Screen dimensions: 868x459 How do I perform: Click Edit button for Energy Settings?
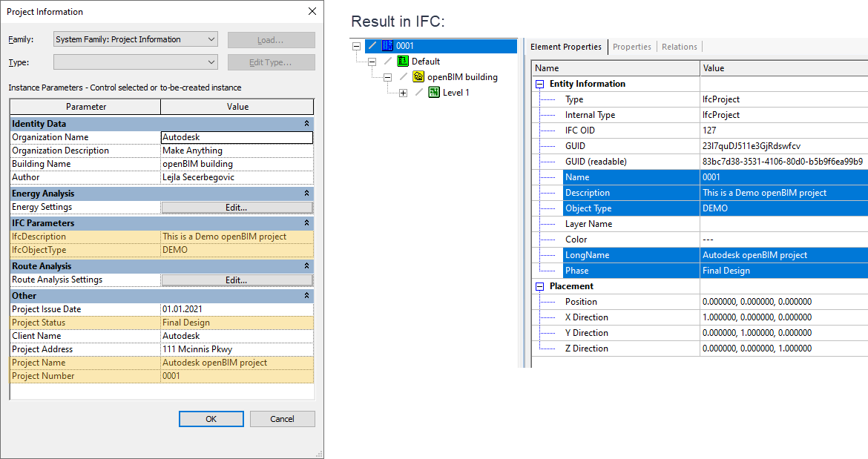click(237, 208)
